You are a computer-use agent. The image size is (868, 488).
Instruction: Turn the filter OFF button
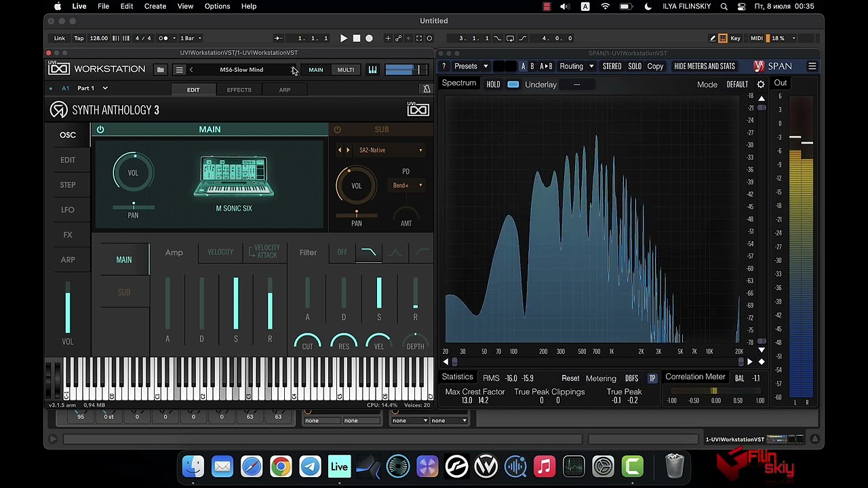(x=342, y=252)
